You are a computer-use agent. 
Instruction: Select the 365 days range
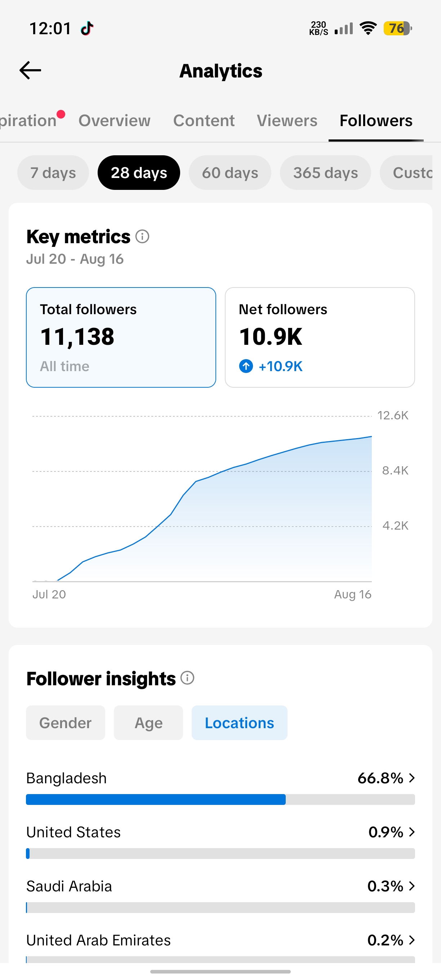(325, 173)
